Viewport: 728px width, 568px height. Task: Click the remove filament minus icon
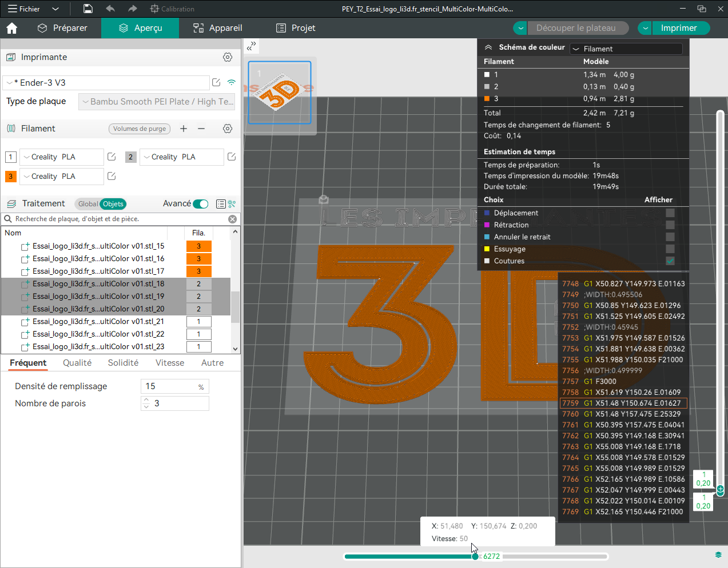click(x=201, y=129)
